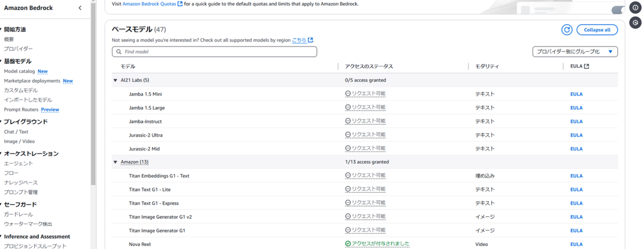Collapse the 基盤モデル sidebar section
The width and height of the screenshot is (644, 249).
1,61
